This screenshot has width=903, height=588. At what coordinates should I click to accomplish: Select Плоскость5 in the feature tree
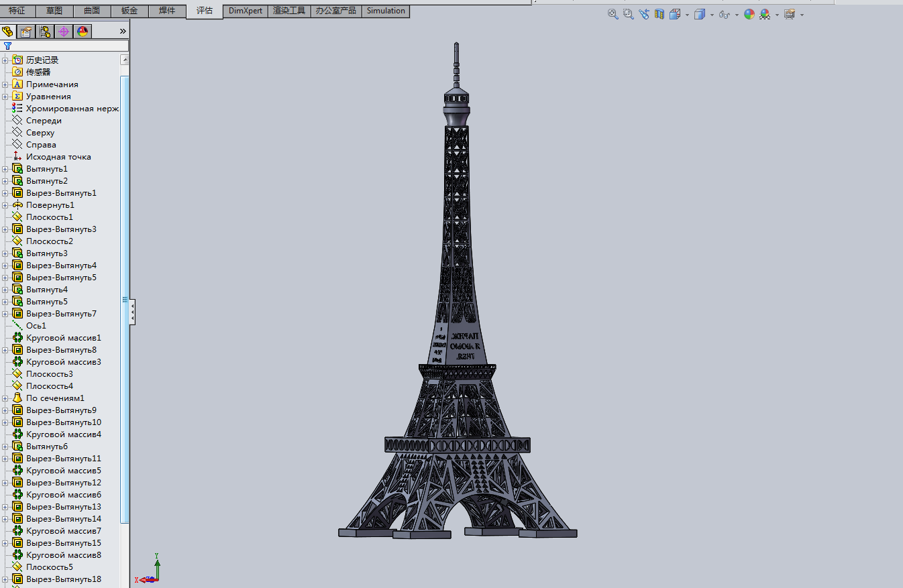(x=50, y=567)
